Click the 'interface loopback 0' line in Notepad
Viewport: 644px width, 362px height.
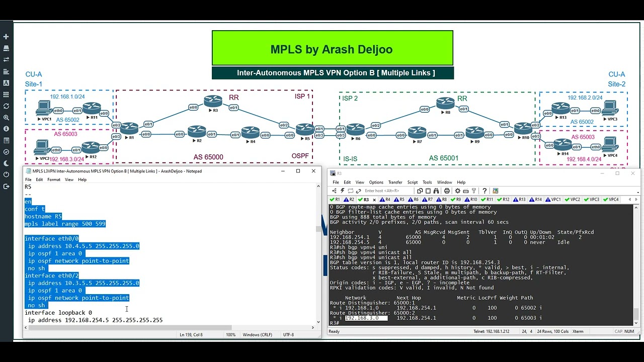click(58, 313)
